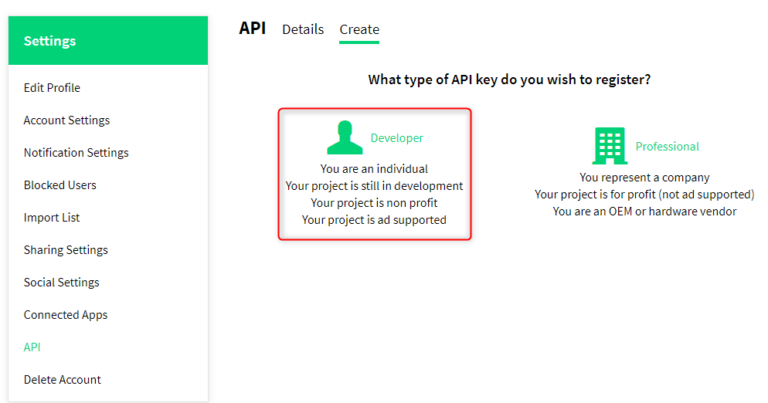
Task: Click the Developer person silhouette icon
Action: tap(345, 138)
